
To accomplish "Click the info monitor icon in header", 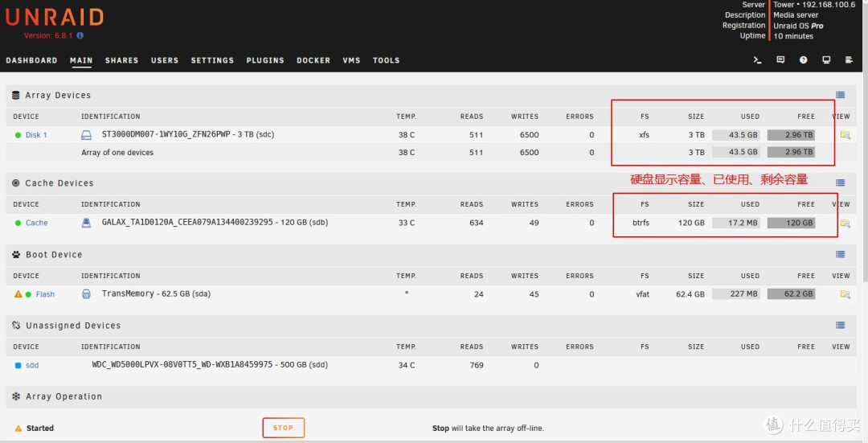I will click(826, 60).
